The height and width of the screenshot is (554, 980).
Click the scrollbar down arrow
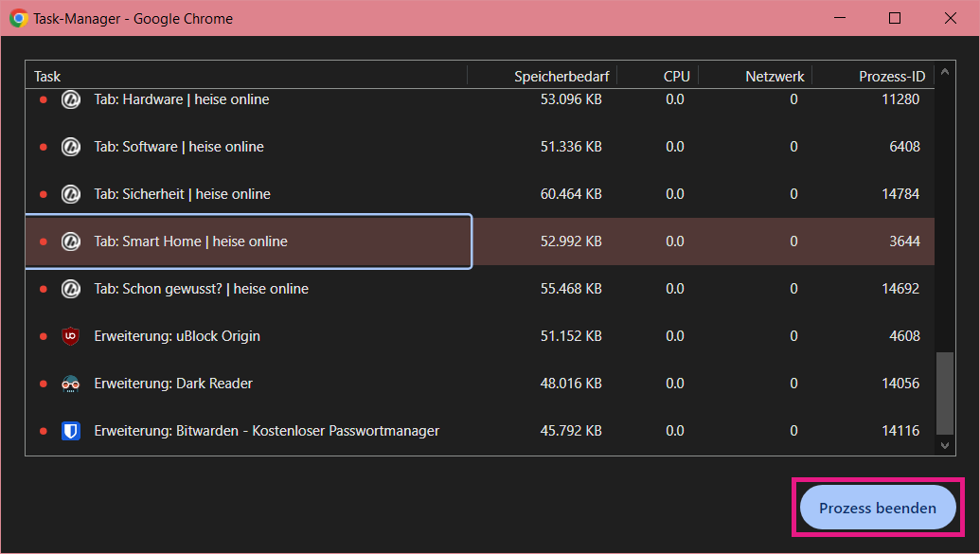pos(944,444)
